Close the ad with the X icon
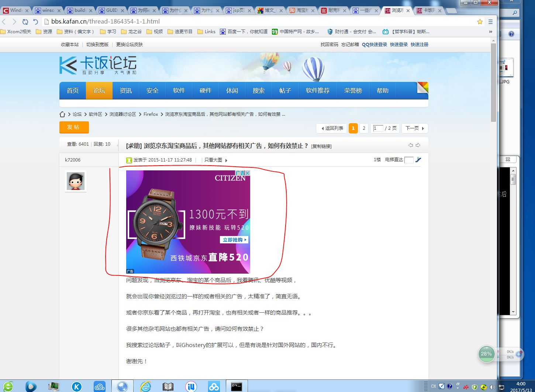This screenshot has width=535, height=392. [248, 173]
